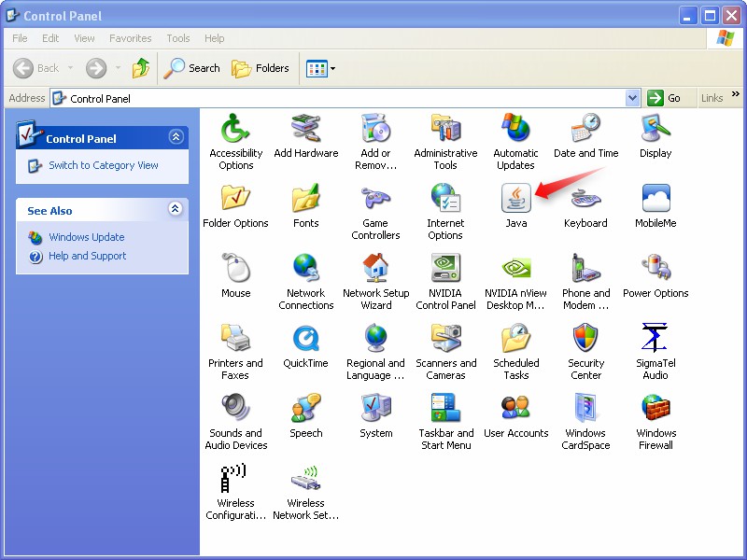Open Sounds and Audio Devices
The width and height of the screenshot is (747, 560).
point(235,409)
